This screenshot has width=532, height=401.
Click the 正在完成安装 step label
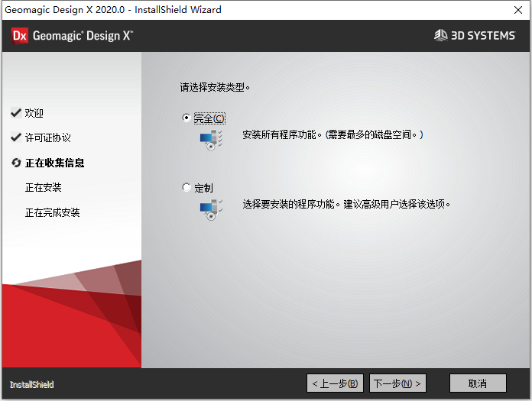click(x=52, y=212)
